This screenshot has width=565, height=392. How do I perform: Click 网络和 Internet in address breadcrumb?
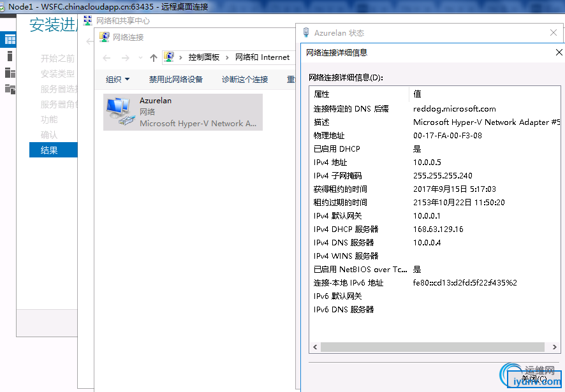262,57
